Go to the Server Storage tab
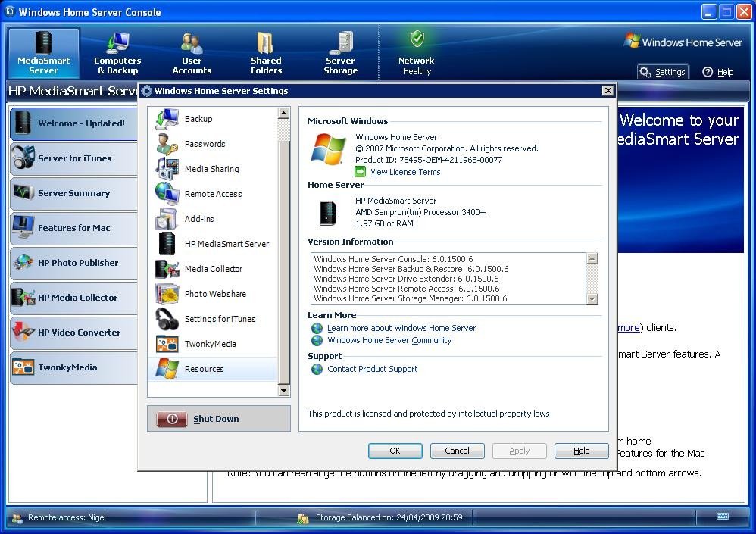The width and height of the screenshot is (756, 534). (x=340, y=53)
